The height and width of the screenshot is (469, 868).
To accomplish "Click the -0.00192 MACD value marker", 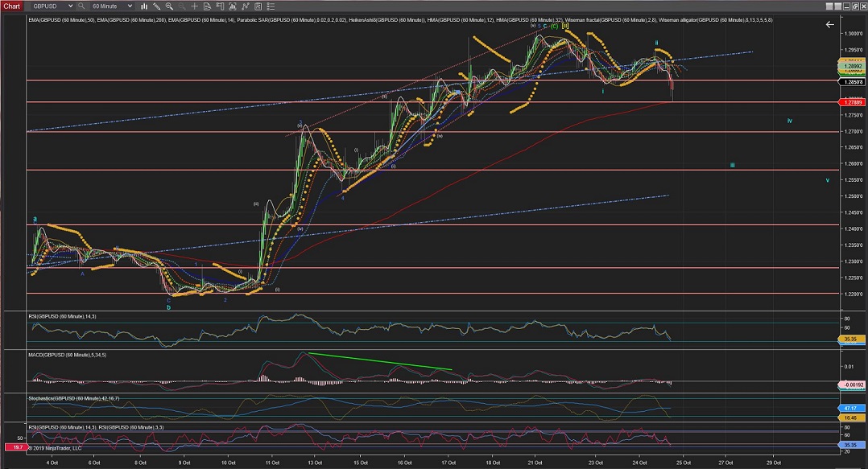I will pyautogui.click(x=852, y=385).
